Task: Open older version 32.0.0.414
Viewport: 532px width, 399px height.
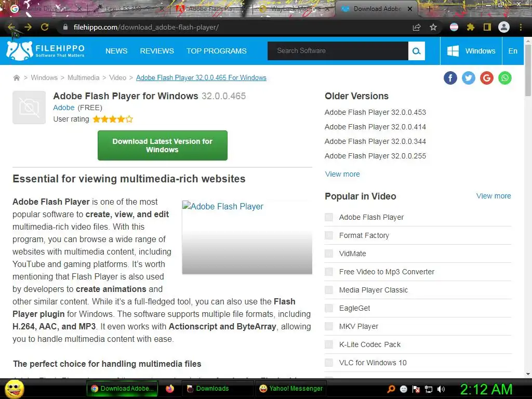Action: pos(375,127)
